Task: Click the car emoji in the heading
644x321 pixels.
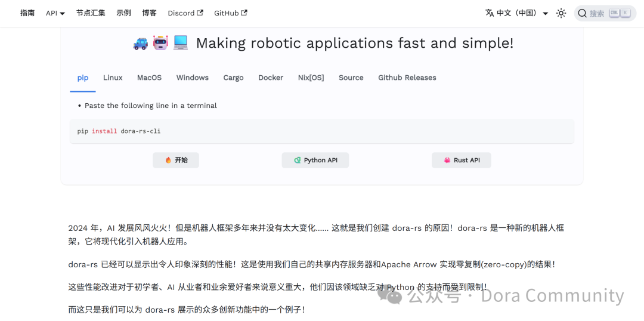Action: (x=141, y=43)
